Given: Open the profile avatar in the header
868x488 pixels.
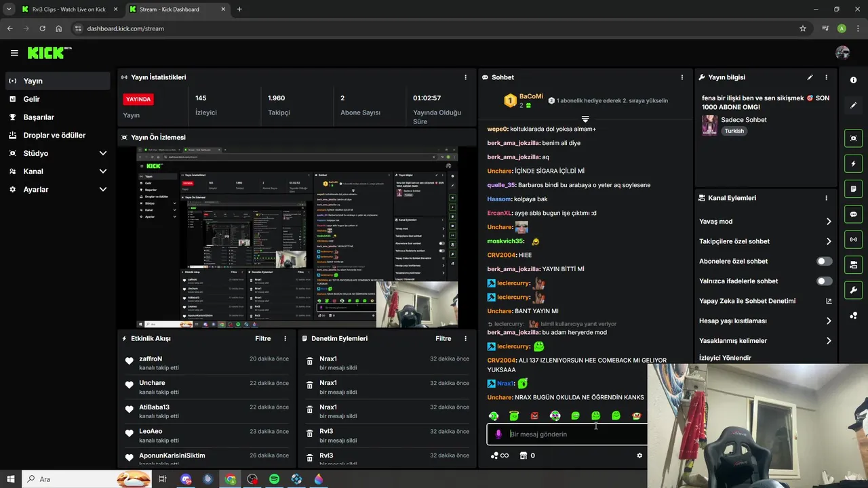Looking at the screenshot, I should pos(842,53).
